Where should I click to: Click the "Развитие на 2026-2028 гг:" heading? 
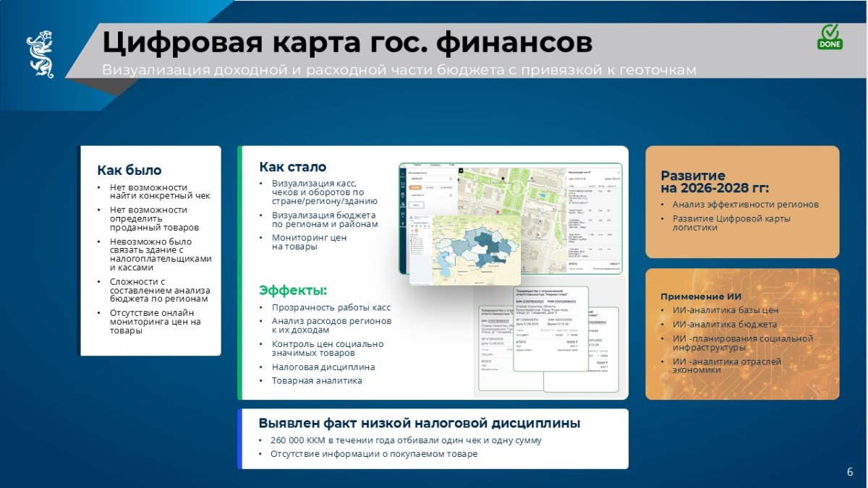(715, 182)
